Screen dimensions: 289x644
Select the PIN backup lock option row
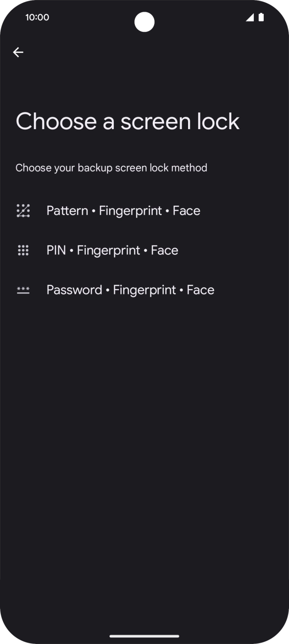[112, 250]
